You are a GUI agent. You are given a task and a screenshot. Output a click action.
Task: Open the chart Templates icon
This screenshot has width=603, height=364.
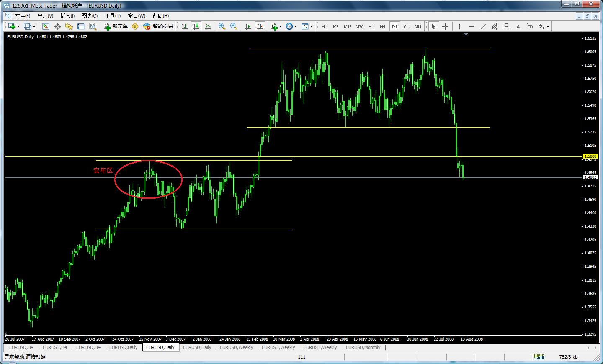point(305,26)
